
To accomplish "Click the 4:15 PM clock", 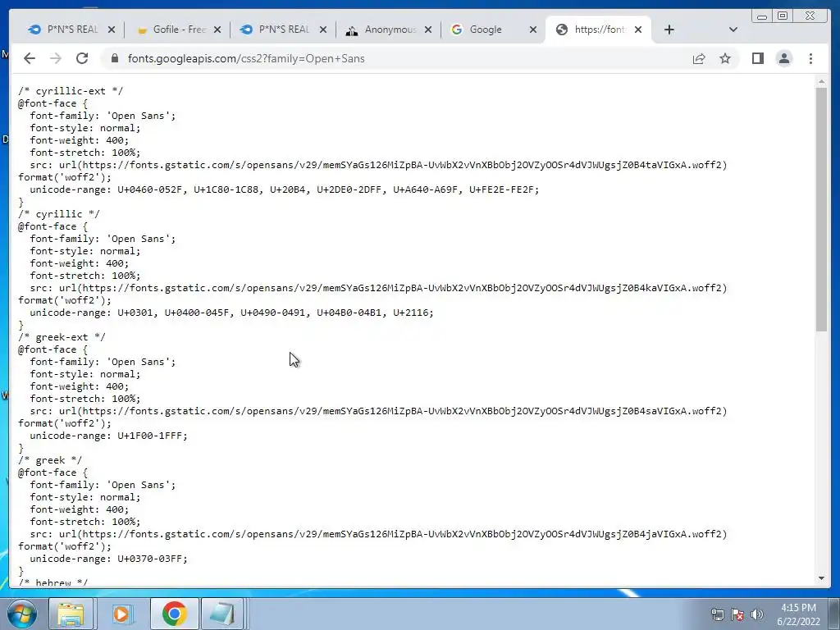I will 798,608.
